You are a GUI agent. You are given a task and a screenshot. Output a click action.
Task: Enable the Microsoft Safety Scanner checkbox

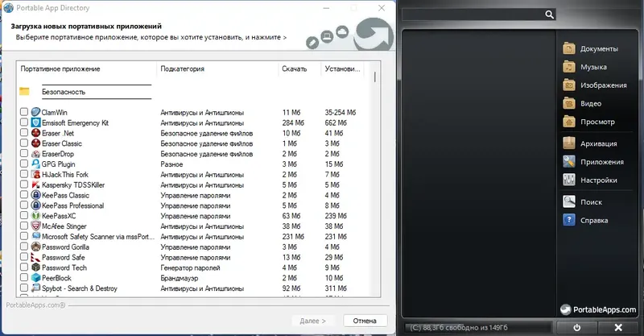coord(24,236)
